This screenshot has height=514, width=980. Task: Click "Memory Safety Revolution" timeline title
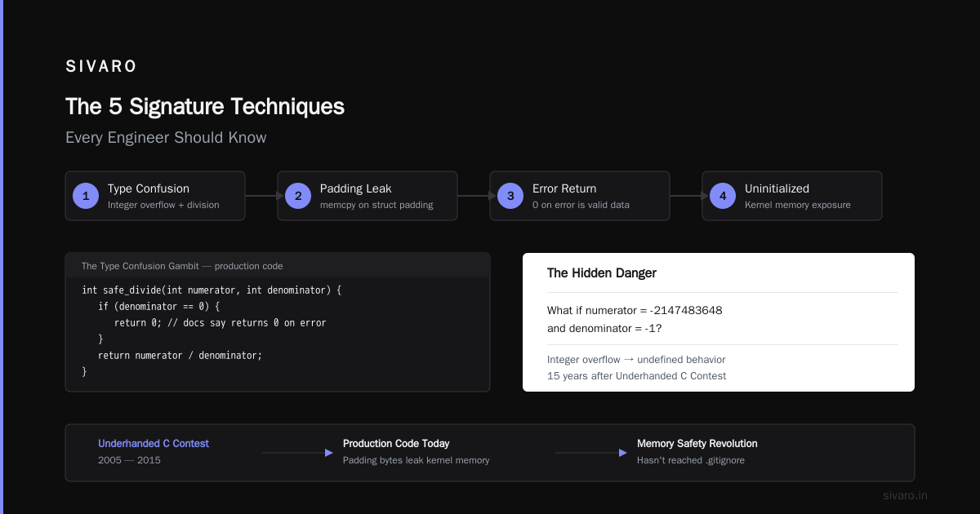point(697,444)
